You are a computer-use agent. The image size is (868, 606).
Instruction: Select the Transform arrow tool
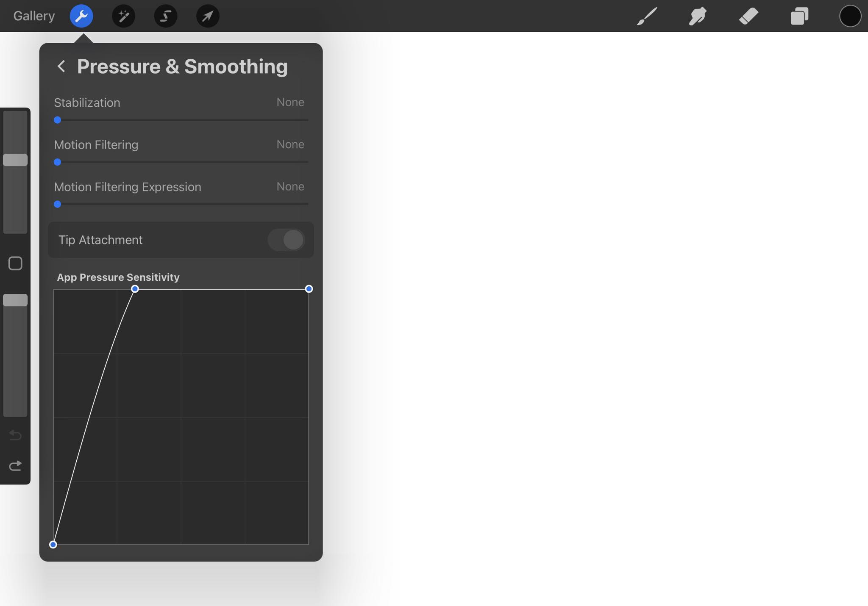207,16
